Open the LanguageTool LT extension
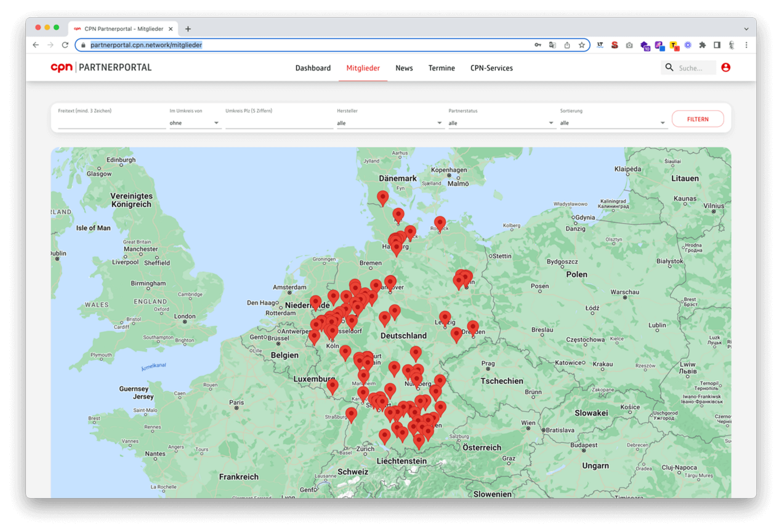Screen dimensions: 782x532 600,45
